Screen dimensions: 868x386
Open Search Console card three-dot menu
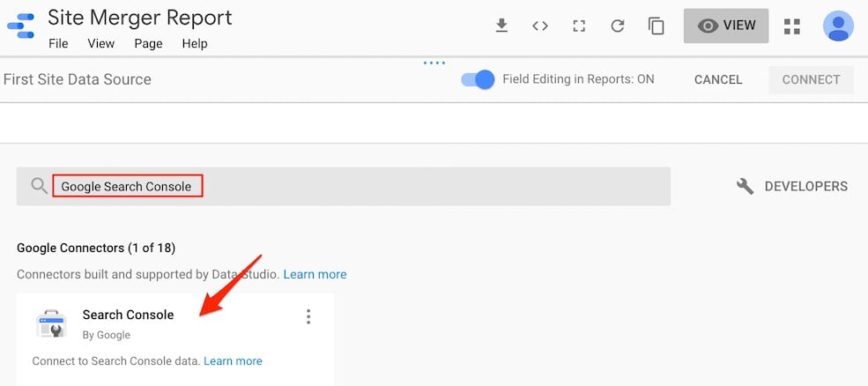pyautogui.click(x=308, y=316)
